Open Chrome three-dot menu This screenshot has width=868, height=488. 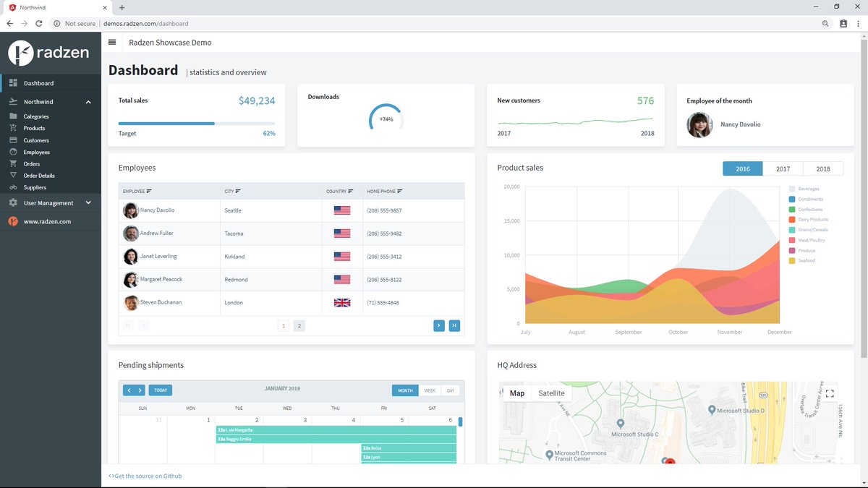tap(859, 23)
